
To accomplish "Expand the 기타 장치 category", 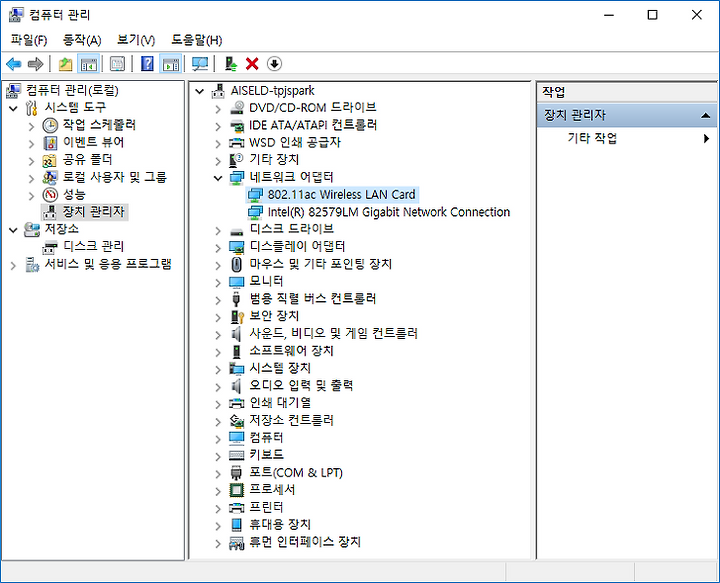I will pos(218,161).
